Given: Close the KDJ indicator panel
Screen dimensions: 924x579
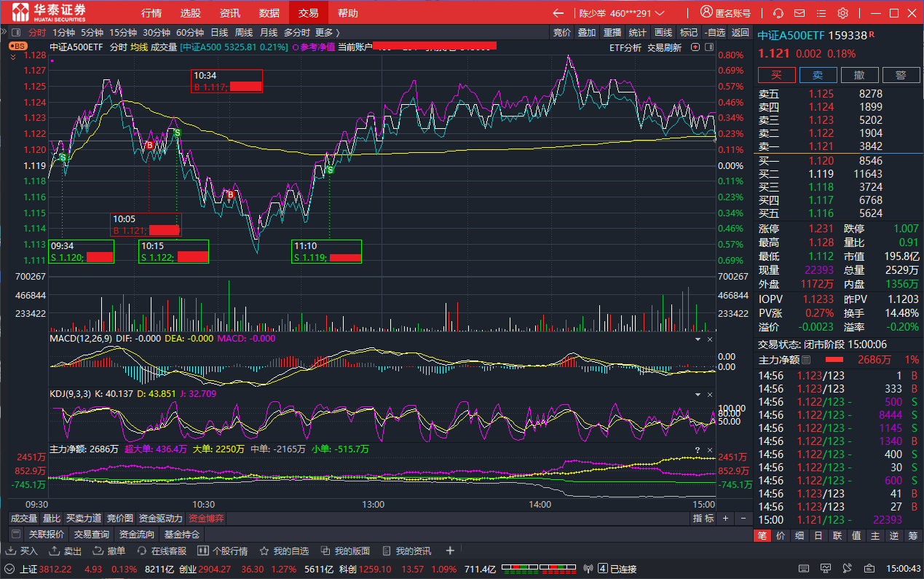Looking at the screenshot, I should point(710,395).
